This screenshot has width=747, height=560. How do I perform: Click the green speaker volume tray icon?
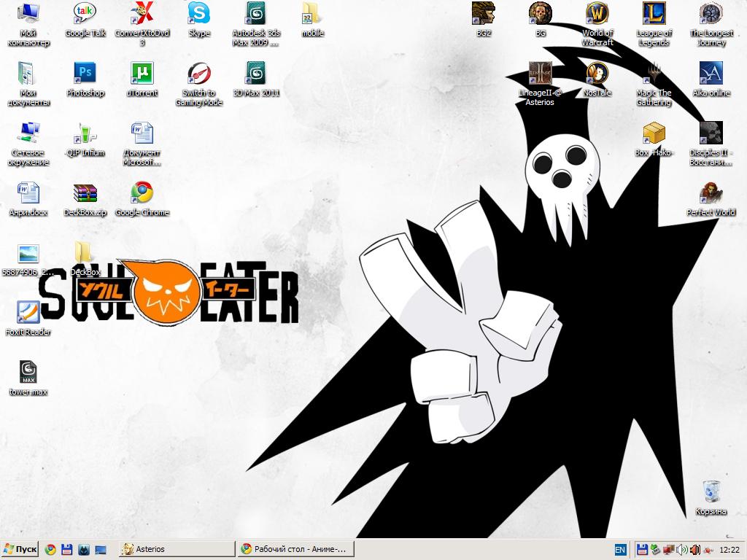tap(682, 550)
